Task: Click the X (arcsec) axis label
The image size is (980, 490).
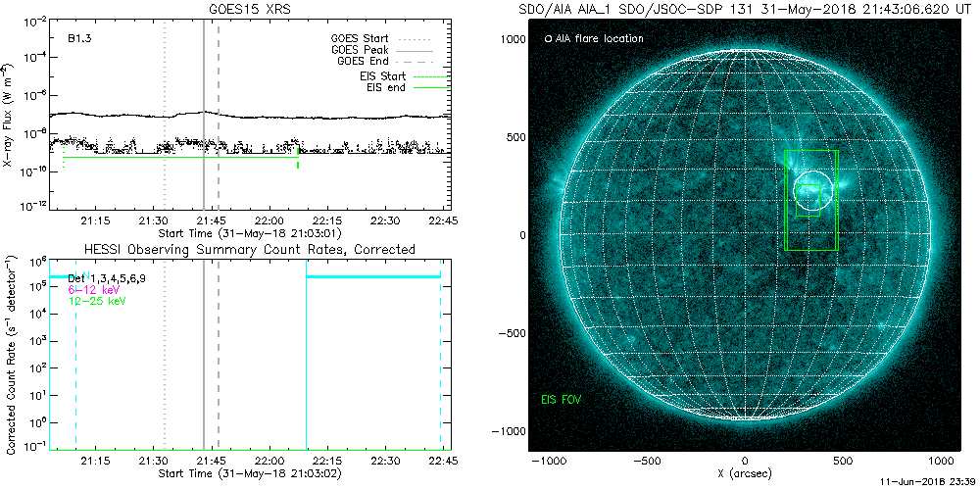Action: click(x=745, y=473)
